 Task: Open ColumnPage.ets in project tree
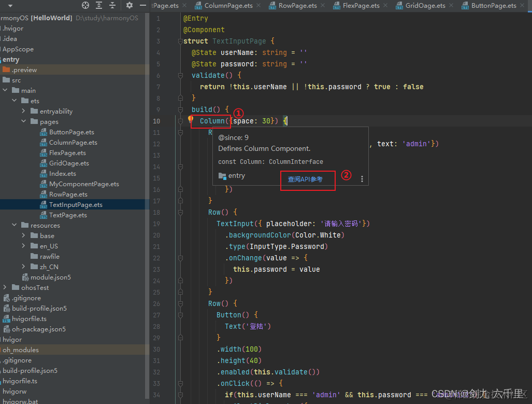tap(73, 143)
